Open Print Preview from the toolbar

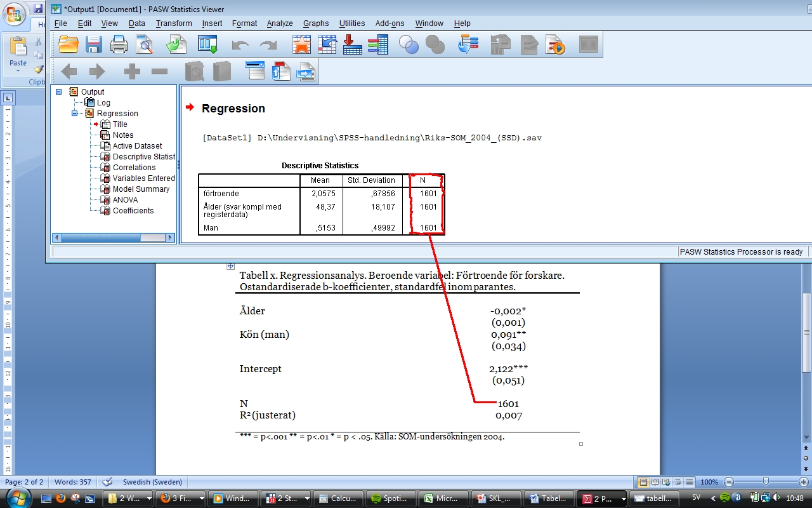coord(145,44)
